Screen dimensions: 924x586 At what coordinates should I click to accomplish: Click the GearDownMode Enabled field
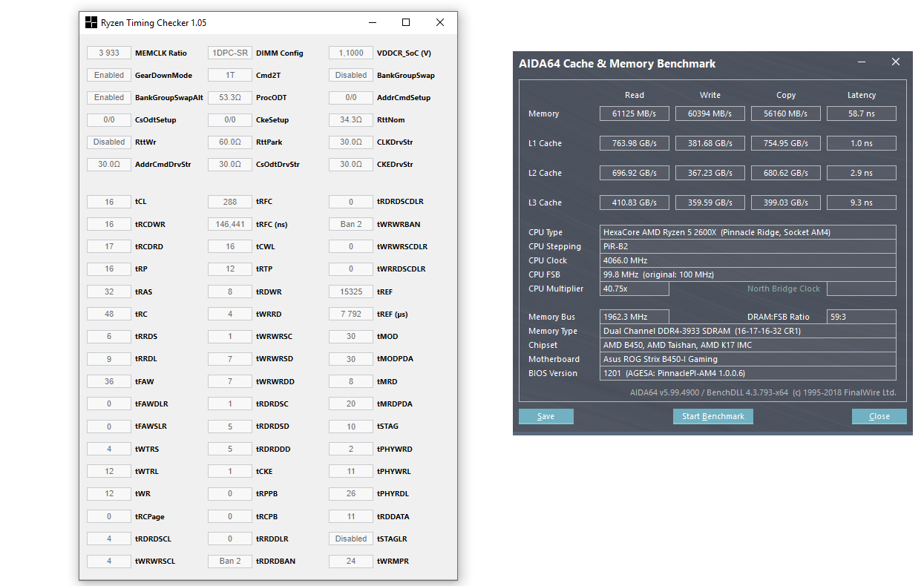click(109, 75)
